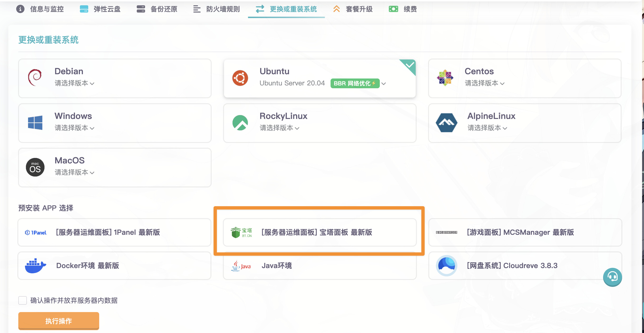Click the server icon beside 备份还原
Screen dimensions: 644x333
(141, 9)
